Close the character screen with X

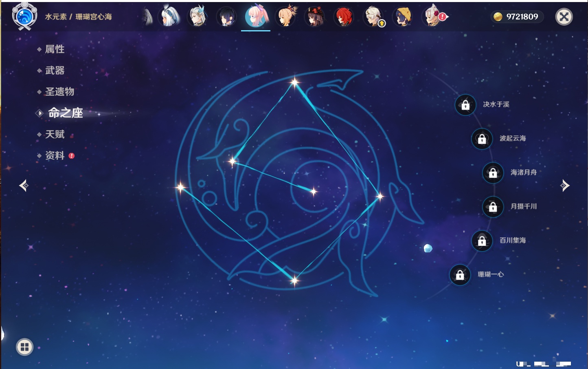[564, 17]
